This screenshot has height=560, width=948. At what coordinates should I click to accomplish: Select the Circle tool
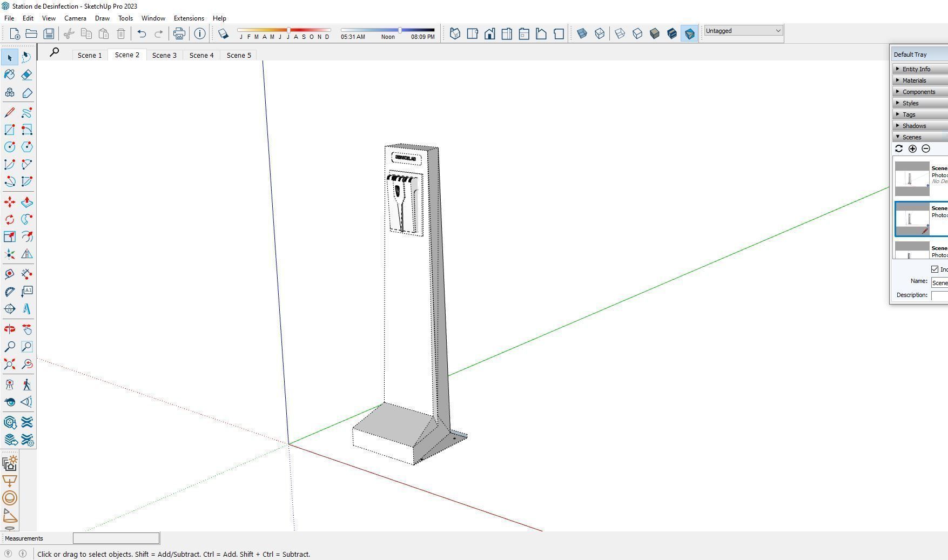(x=10, y=147)
